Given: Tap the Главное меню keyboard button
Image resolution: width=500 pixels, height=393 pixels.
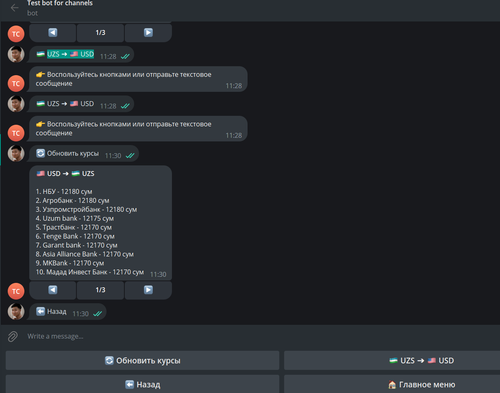Looking at the screenshot, I should (x=392, y=384).
